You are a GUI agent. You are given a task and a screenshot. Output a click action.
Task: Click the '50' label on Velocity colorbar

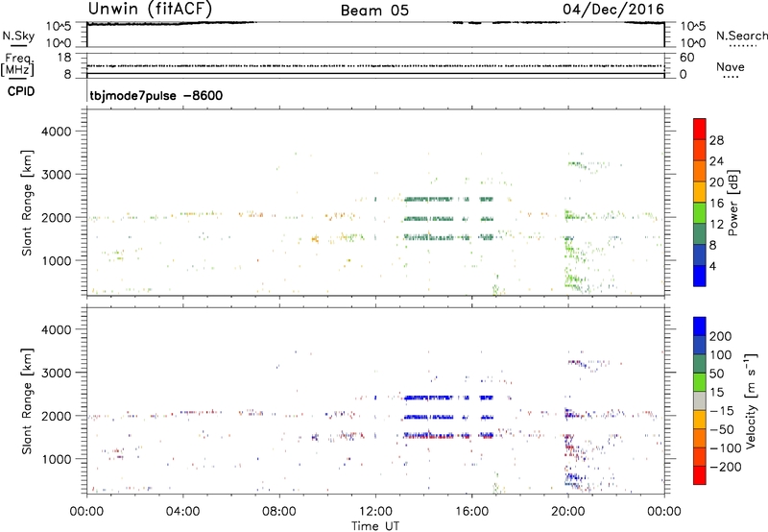point(716,374)
